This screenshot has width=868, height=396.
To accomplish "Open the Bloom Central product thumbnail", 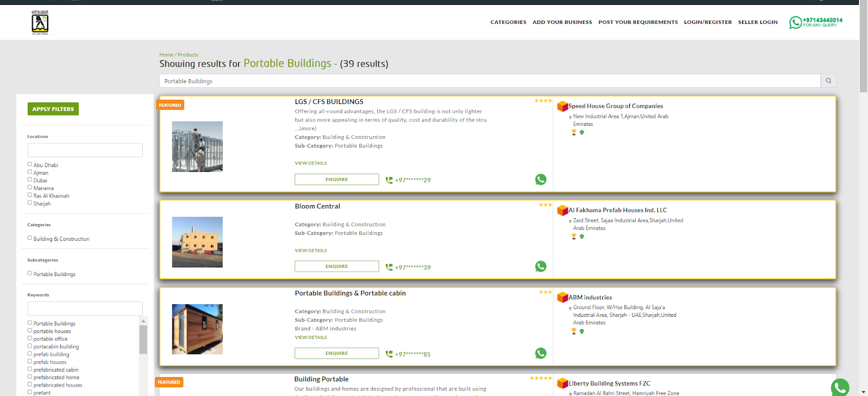I will (x=197, y=242).
